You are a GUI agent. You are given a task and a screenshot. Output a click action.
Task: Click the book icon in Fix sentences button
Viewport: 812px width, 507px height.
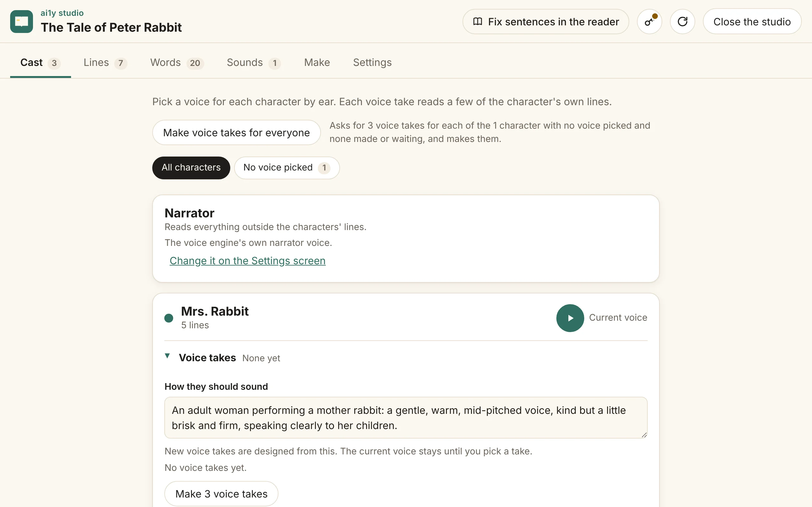point(477,22)
